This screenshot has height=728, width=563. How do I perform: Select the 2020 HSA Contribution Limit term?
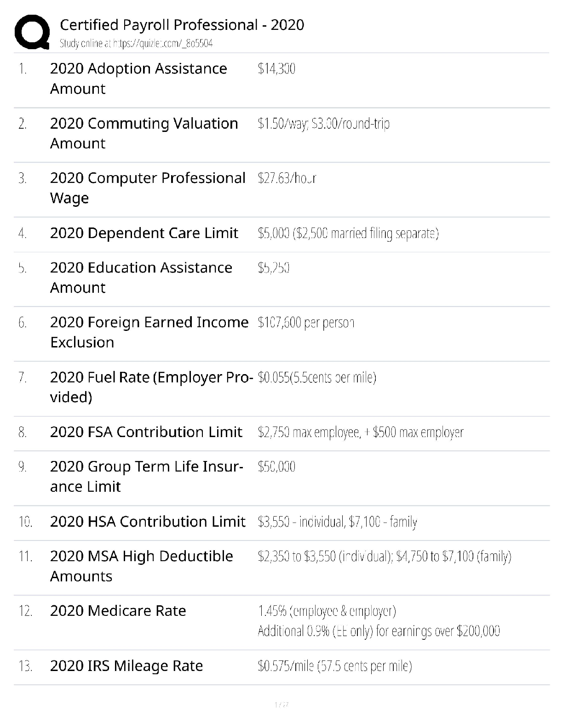[148, 522]
